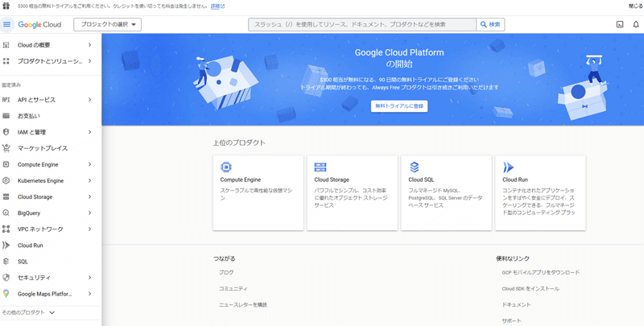Open the newsletter subscribe link

(243, 304)
